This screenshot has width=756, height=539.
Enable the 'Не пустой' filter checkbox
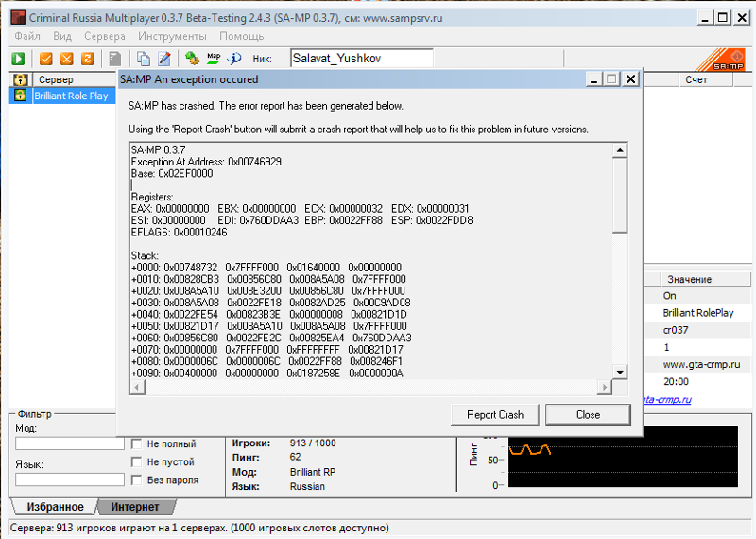136,462
